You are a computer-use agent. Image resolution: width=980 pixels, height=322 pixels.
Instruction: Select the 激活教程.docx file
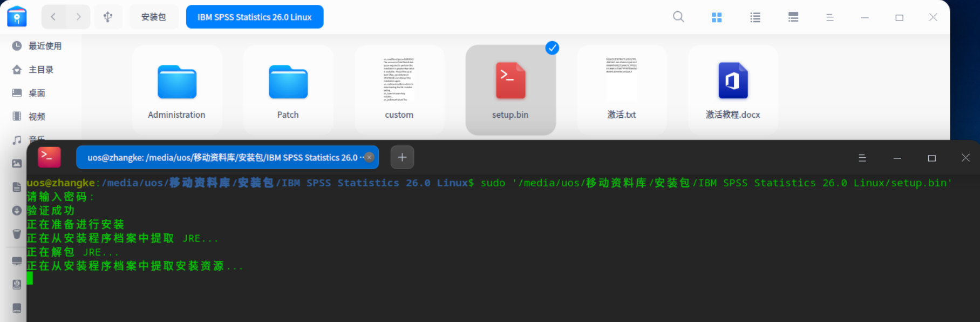pyautogui.click(x=733, y=90)
